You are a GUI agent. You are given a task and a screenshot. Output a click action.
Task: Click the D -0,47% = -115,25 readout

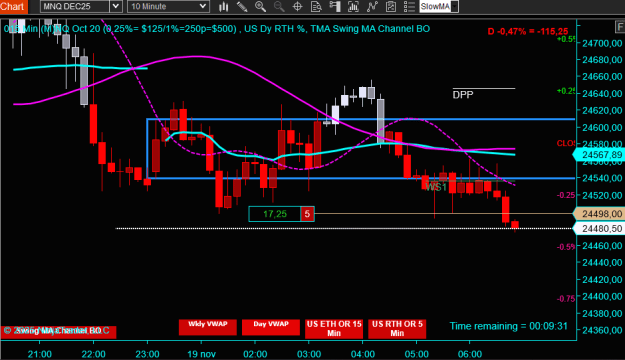528,31
